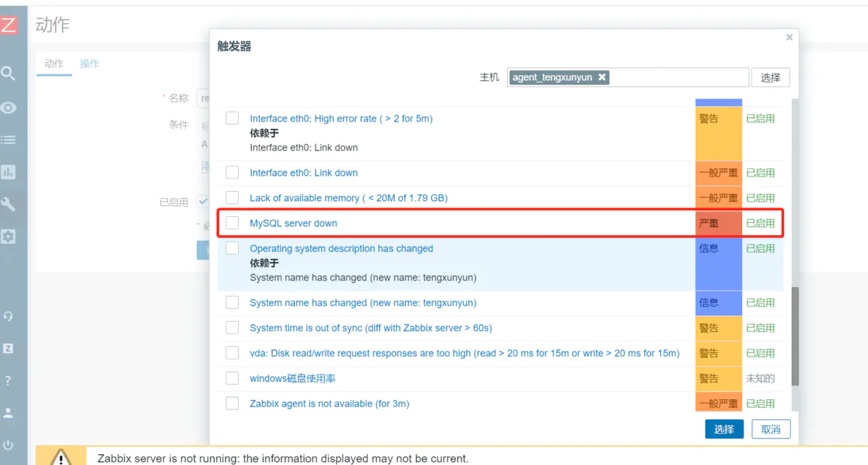This screenshot has height=465, width=868.
Task: Open Configuration wrench icon in sidebar
Action: click(x=8, y=204)
